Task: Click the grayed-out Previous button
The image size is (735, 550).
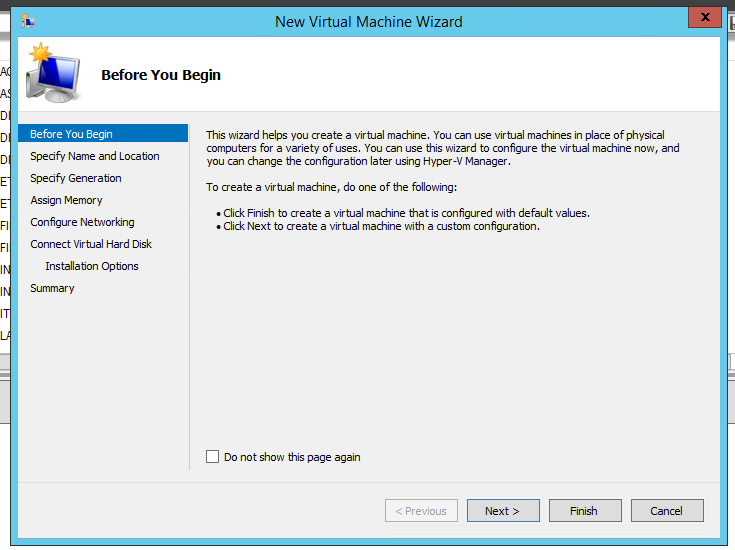Action: pyautogui.click(x=421, y=511)
